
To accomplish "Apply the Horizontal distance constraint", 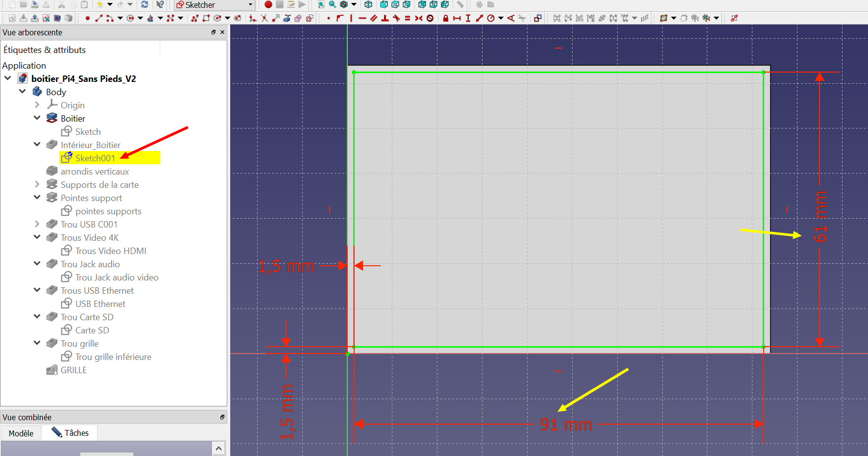I will (x=457, y=18).
